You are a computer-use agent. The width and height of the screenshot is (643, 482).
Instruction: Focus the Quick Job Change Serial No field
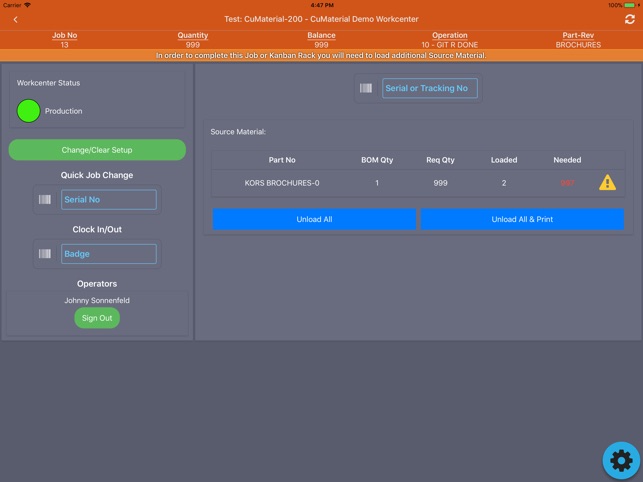109,199
